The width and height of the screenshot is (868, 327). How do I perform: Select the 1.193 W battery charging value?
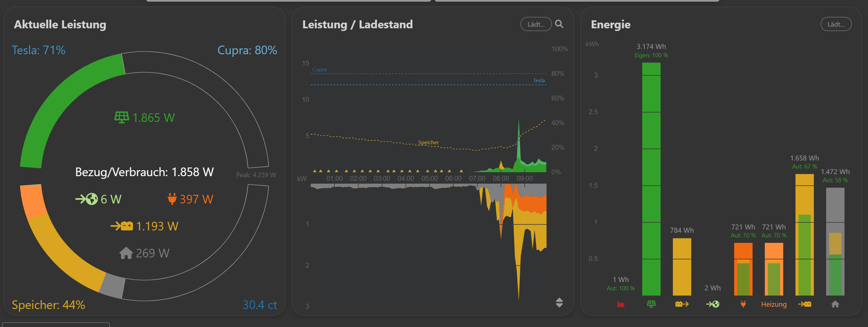pyautogui.click(x=157, y=226)
